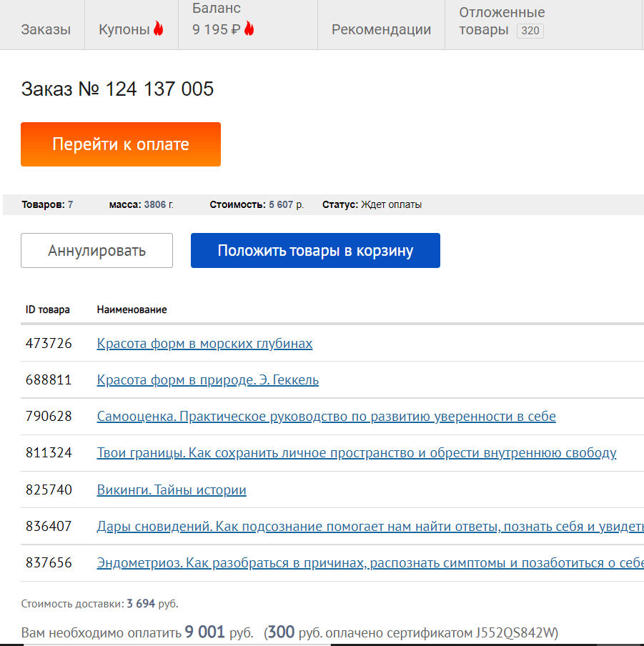Screen dimensions: 644x646
Task: Click the Положить товары в корзину button
Action: click(x=315, y=251)
